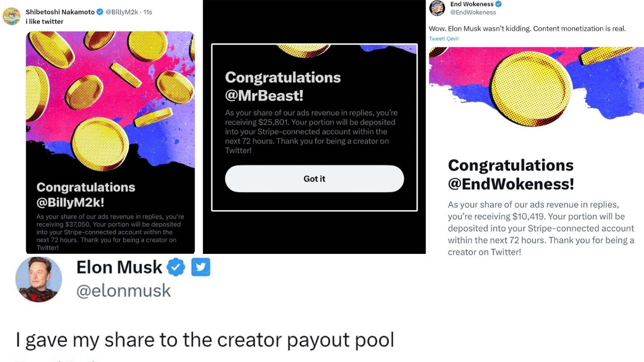Click verified checkmark next to Shibetoshi Nakamoto
644x362 pixels.
(100, 12)
